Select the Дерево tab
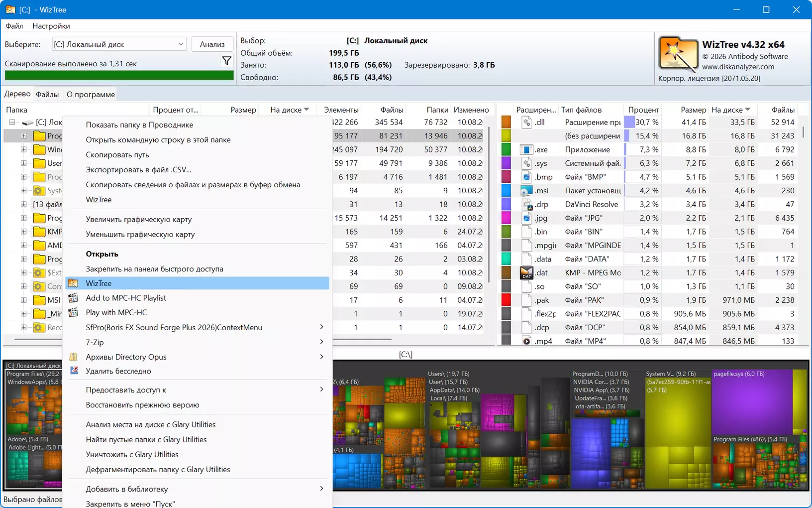 point(17,94)
